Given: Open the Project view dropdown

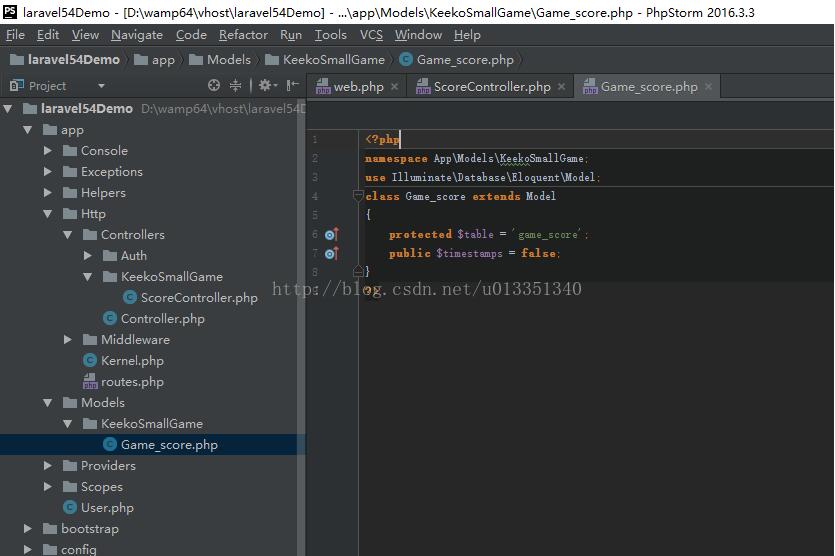Looking at the screenshot, I should (99, 86).
